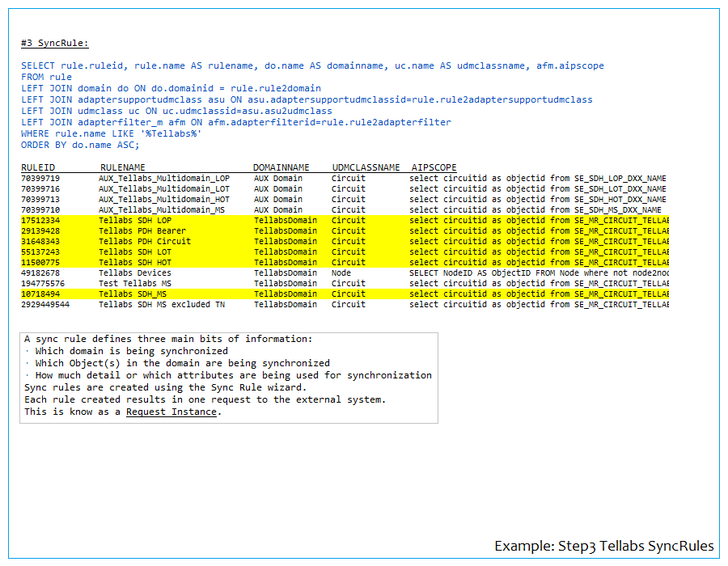The height and width of the screenshot is (566, 728).
Task: Click the AIPSCOPE column header
Action: coord(434,167)
